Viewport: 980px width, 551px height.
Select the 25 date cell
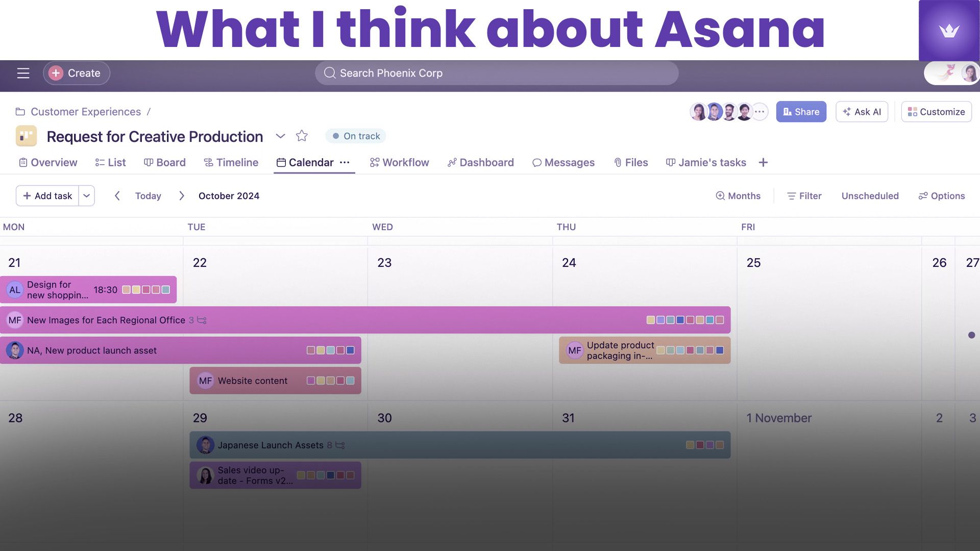point(829,322)
